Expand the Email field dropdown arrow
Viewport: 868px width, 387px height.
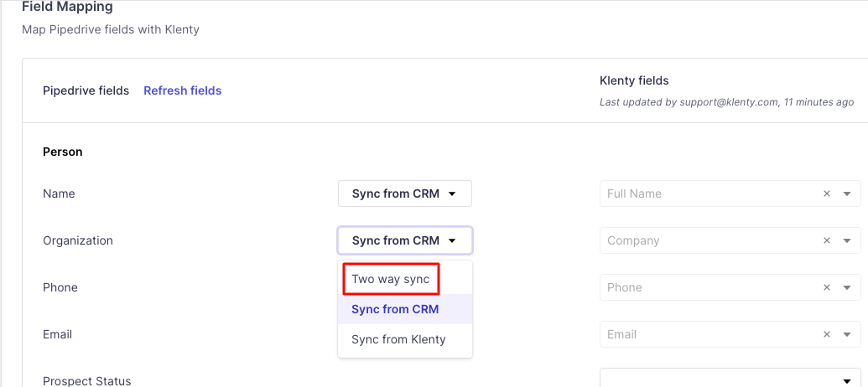[x=847, y=334]
